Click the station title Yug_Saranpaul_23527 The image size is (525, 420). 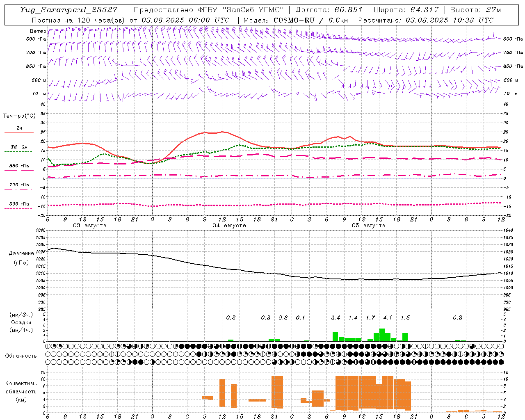68,10
